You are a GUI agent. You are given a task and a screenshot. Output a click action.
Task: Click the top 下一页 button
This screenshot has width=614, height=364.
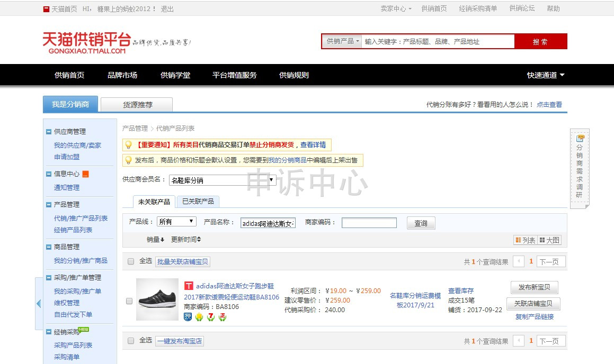point(551,261)
